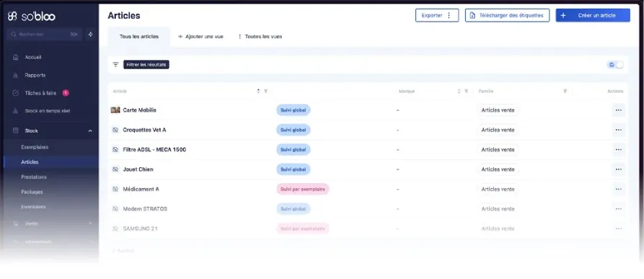644x279 pixels.
Task: Toggle the switch at right of filter bar
Action: pos(615,65)
